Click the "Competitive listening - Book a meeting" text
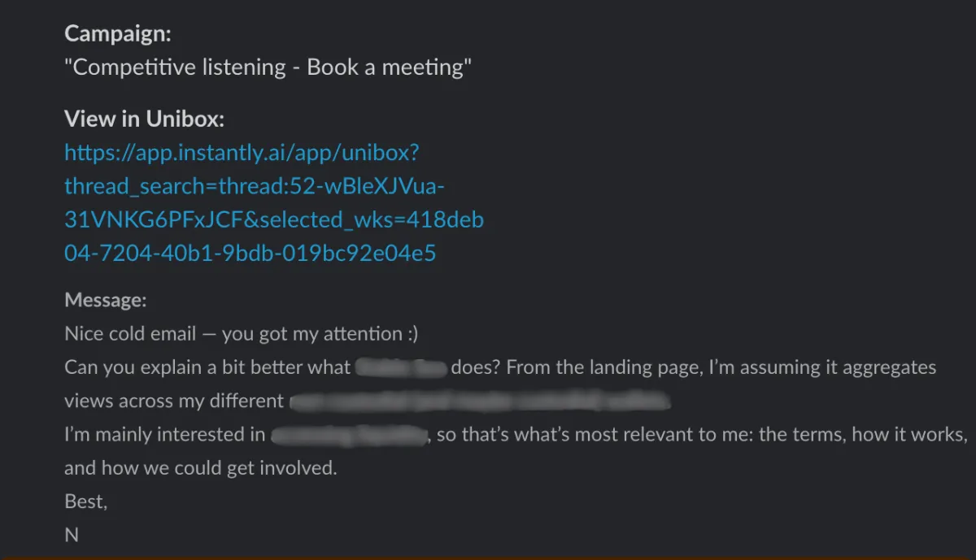 [268, 67]
